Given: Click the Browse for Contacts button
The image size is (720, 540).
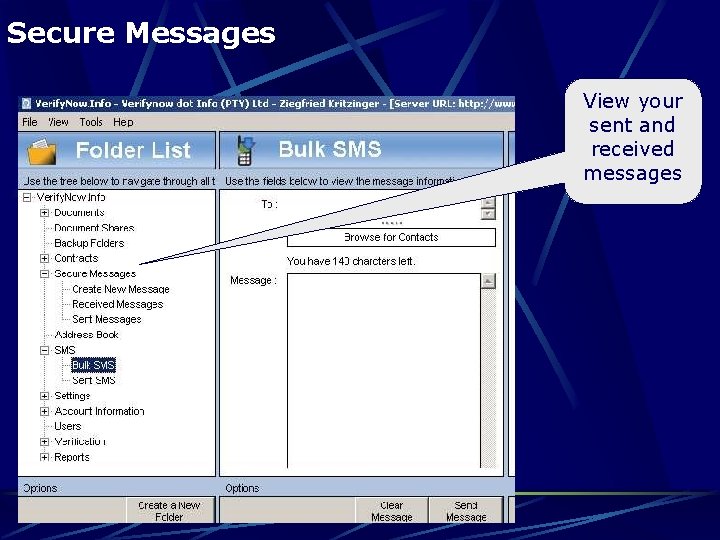Looking at the screenshot, I should pos(391,237).
